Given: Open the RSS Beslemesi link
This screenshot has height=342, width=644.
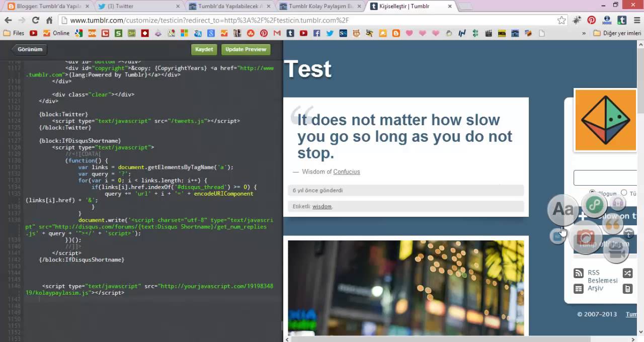Looking at the screenshot, I should (602, 277).
